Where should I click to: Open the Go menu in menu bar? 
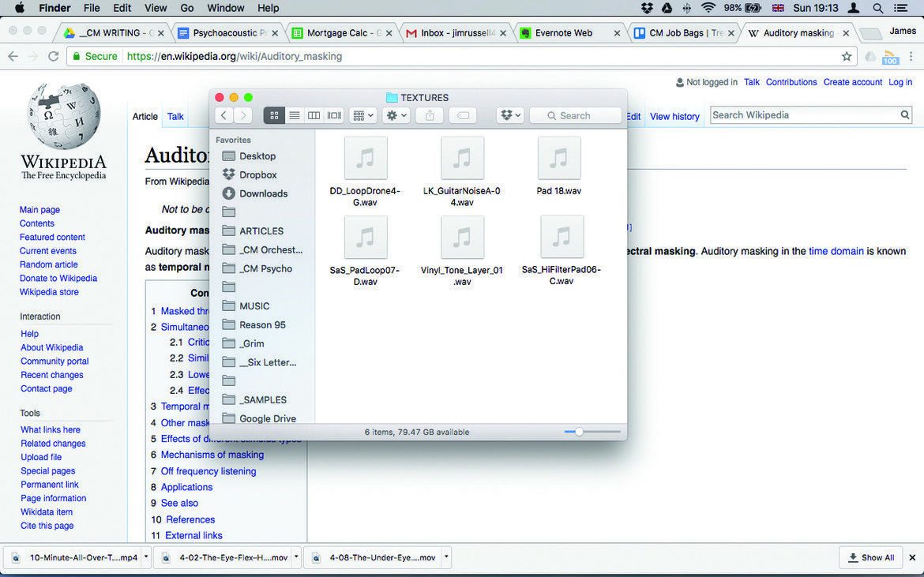(x=187, y=8)
